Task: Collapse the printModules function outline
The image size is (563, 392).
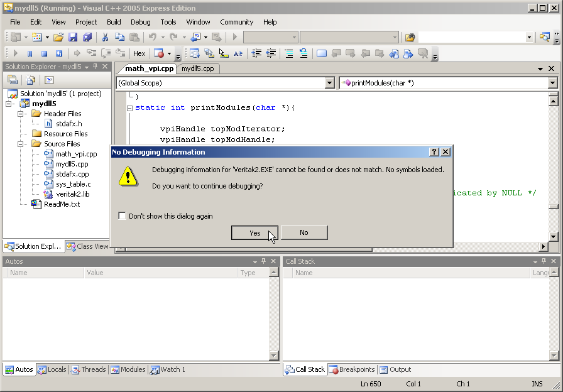Action: [x=129, y=107]
